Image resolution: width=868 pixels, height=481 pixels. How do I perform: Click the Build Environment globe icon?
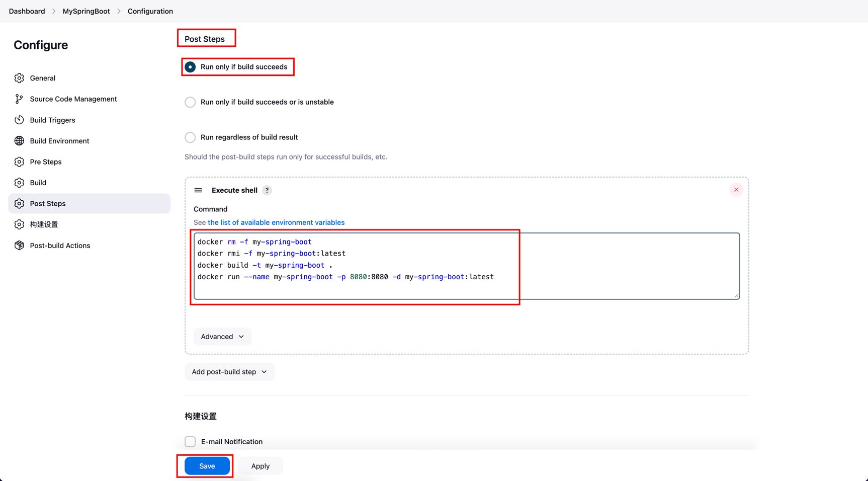19,141
